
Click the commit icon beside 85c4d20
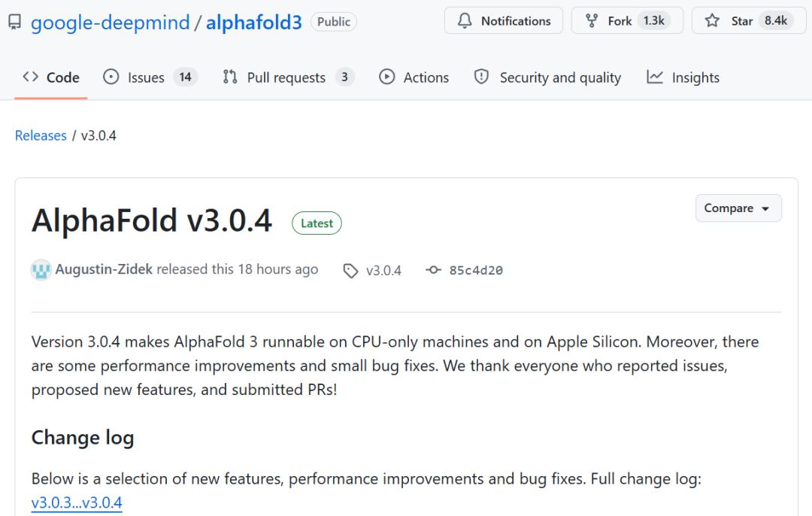pyautogui.click(x=433, y=270)
